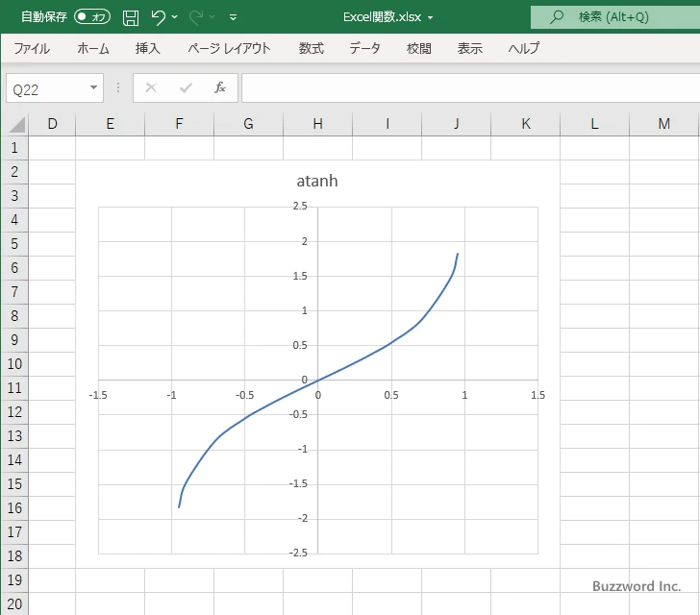
Task: Click the Undo arrow icon
Action: (x=158, y=17)
